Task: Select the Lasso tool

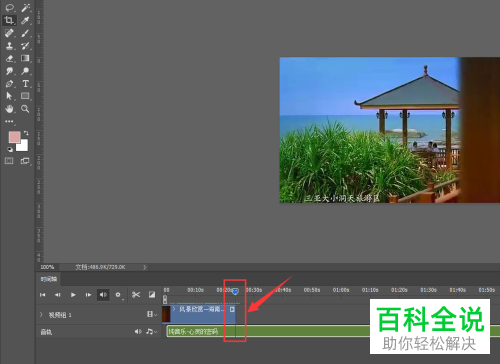Action: [10, 8]
